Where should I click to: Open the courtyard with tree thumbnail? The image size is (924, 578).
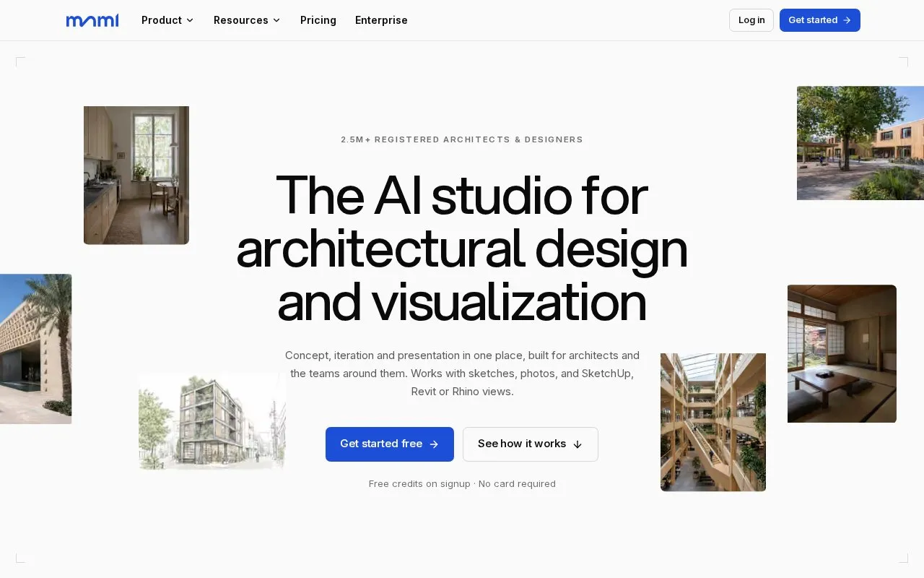860,143
